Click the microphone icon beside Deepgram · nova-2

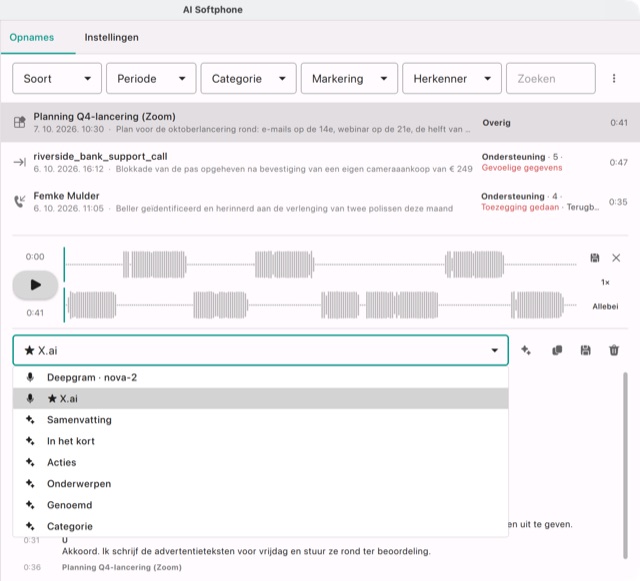(30, 377)
